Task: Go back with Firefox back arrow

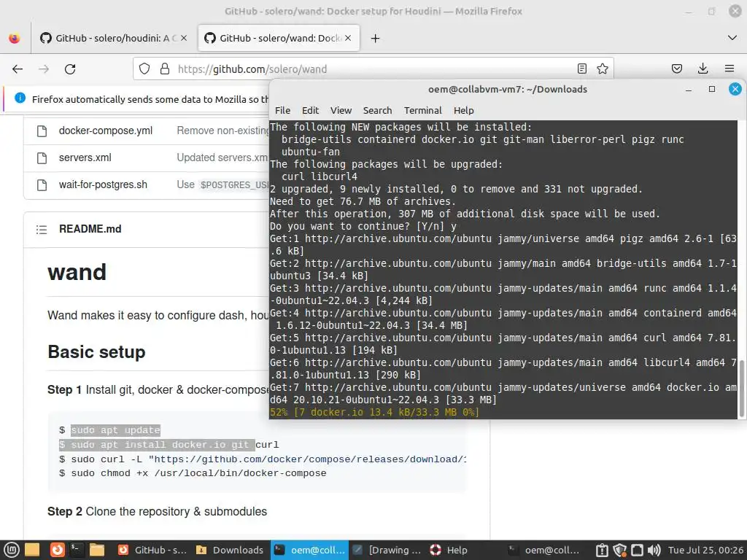Action: tap(18, 69)
